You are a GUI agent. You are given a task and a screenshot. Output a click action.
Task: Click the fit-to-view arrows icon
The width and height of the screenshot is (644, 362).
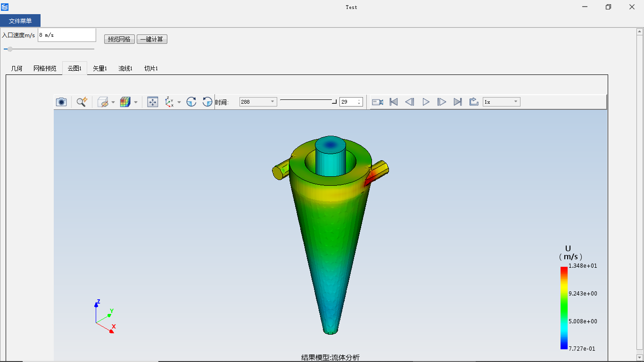[x=153, y=102]
